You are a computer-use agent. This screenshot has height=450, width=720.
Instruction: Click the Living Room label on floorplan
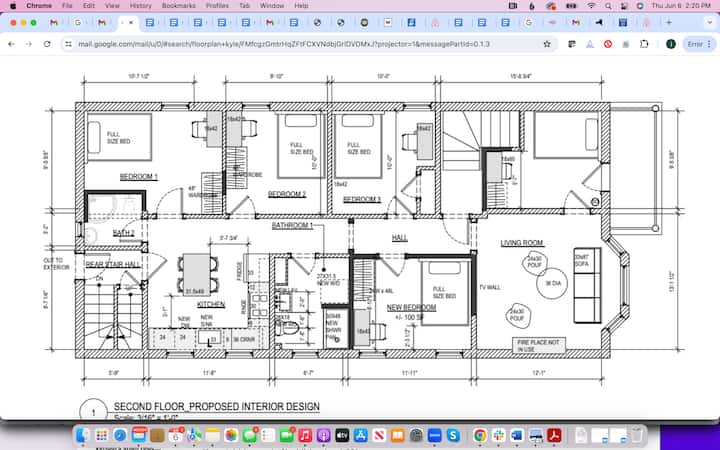tap(521, 243)
